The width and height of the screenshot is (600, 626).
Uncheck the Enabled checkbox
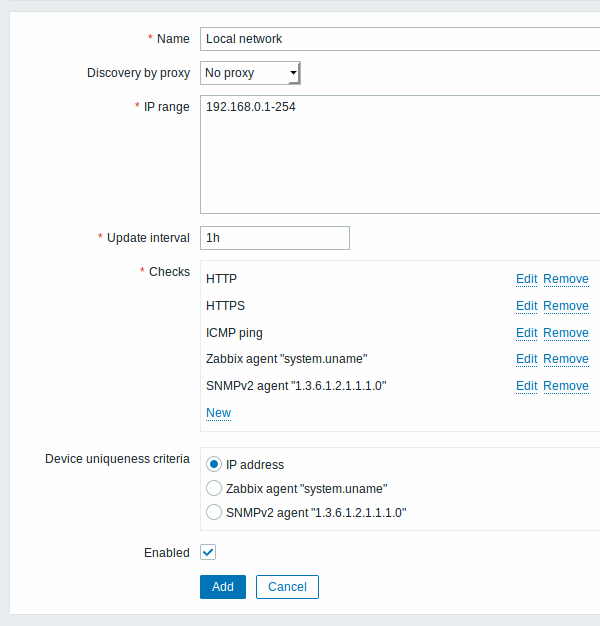(208, 552)
